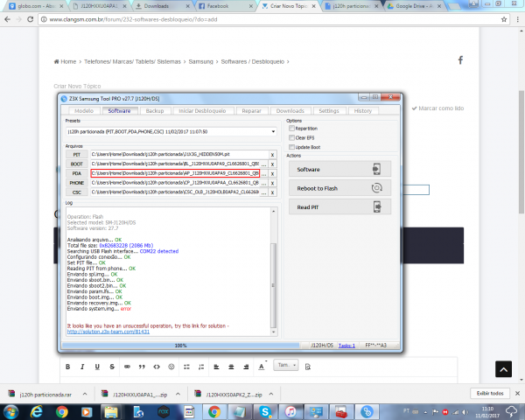Switch to the Backup tab
Viewport: 525px width, 420px height.
point(155,111)
